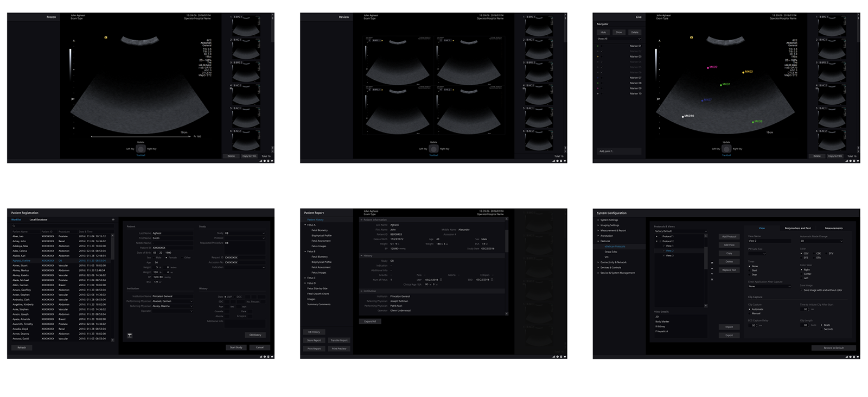Click Restore to Default button
This screenshot has width=868, height=397.
[833, 348]
